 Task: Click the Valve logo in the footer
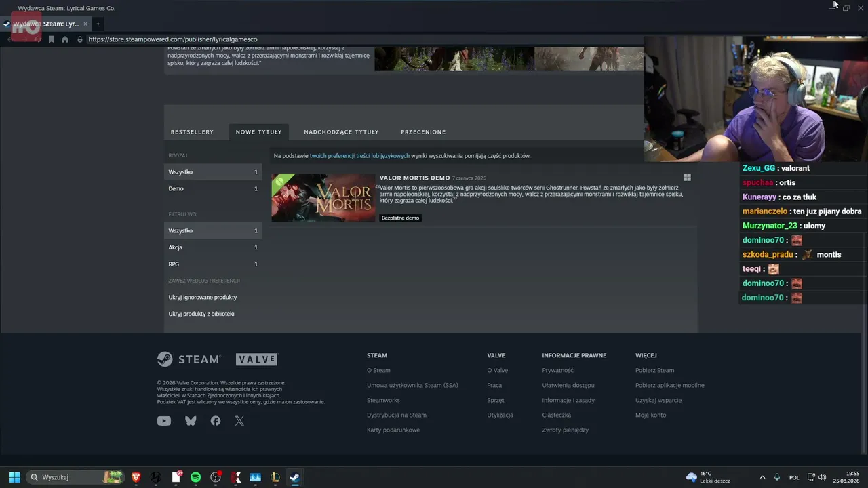pos(257,360)
